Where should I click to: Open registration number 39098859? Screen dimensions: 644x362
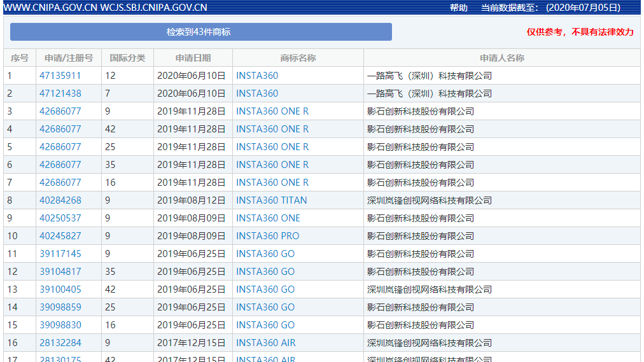(60, 307)
